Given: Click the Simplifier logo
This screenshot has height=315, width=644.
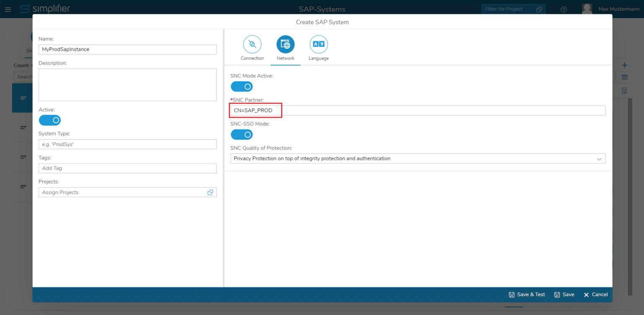Looking at the screenshot, I should coord(45,9).
